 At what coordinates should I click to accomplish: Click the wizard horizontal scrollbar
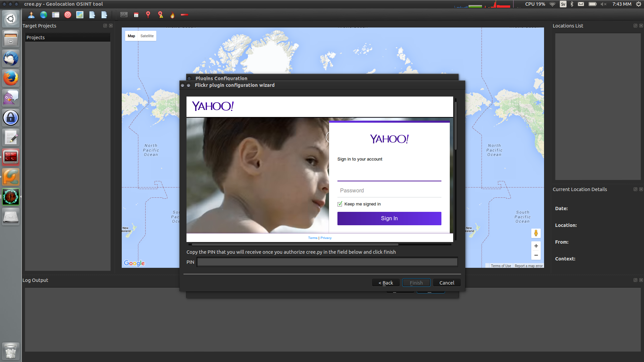tap(295, 244)
